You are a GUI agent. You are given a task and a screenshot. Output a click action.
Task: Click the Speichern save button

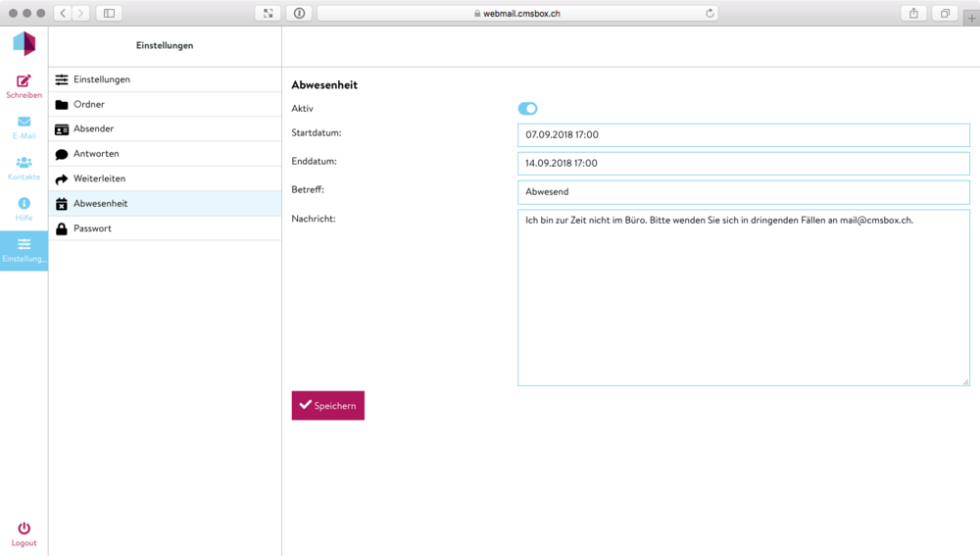(x=328, y=405)
